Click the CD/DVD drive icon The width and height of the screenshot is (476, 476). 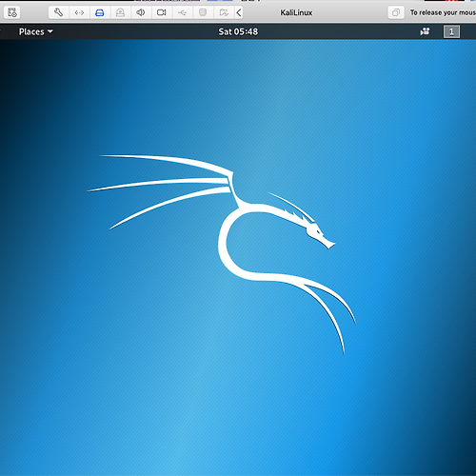pyautogui.click(x=120, y=12)
